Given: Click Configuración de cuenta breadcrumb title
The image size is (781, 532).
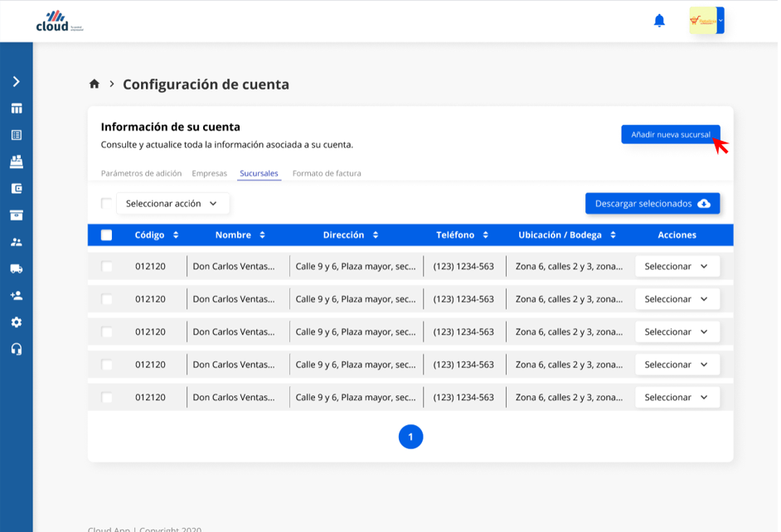Looking at the screenshot, I should pos(206,84).
